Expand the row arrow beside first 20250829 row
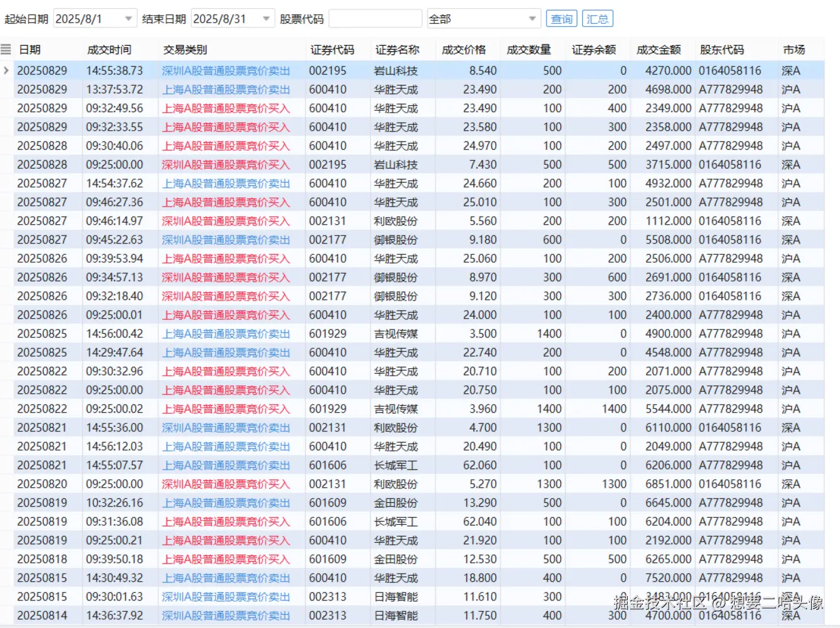The width and height of the screenshot is (840, 628). click(6, 71)
